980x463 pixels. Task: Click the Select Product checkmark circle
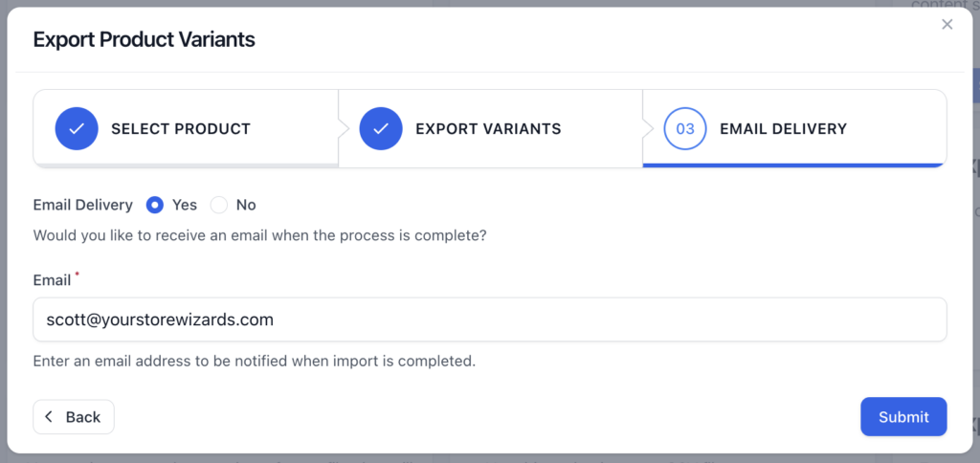pyautogui.click(x=77, y=129)
